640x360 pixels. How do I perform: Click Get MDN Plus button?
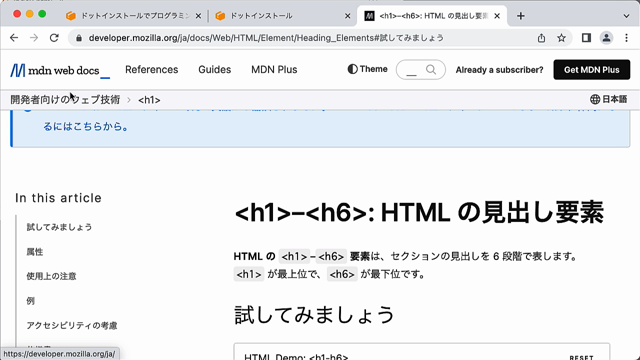tap(591, 70)
